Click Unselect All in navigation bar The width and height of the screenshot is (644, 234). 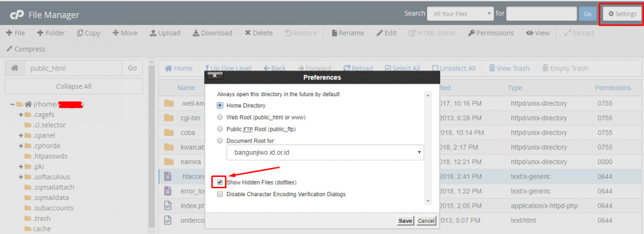point(454,68)
